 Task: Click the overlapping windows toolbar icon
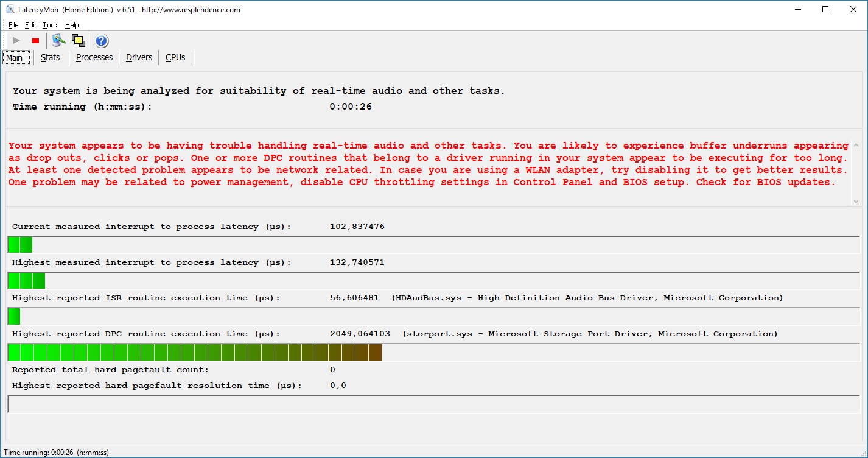(78, 41)
